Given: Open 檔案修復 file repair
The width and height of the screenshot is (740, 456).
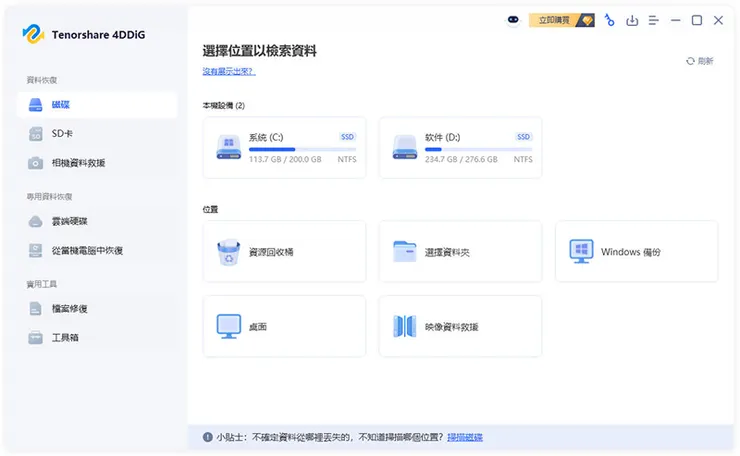Looking at the screenshot, I should (97, 309).
